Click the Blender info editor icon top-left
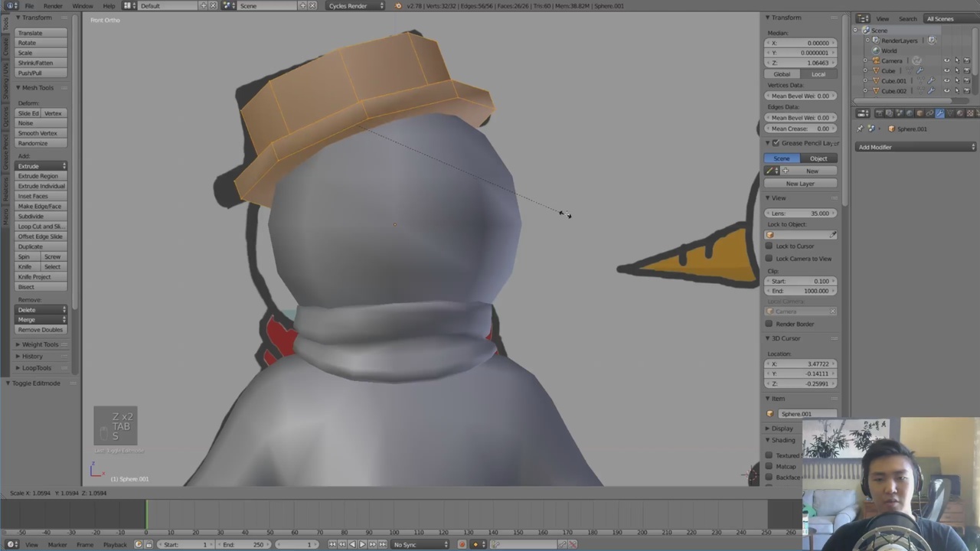The width and height of the screenshot is (980, 551). click(12, 5)
